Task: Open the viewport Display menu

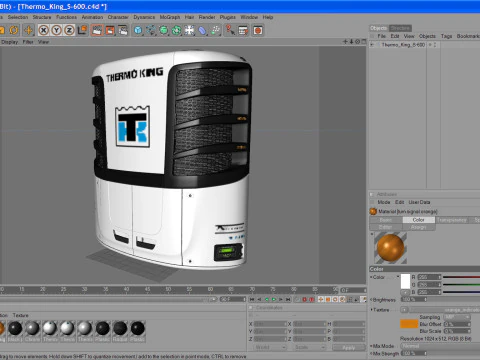Action: (10, 42)
